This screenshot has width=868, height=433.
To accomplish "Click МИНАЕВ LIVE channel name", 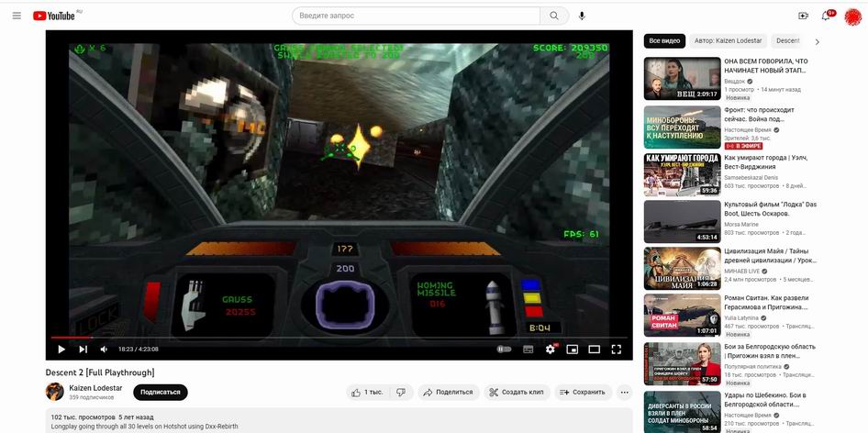I will (743, 272).
